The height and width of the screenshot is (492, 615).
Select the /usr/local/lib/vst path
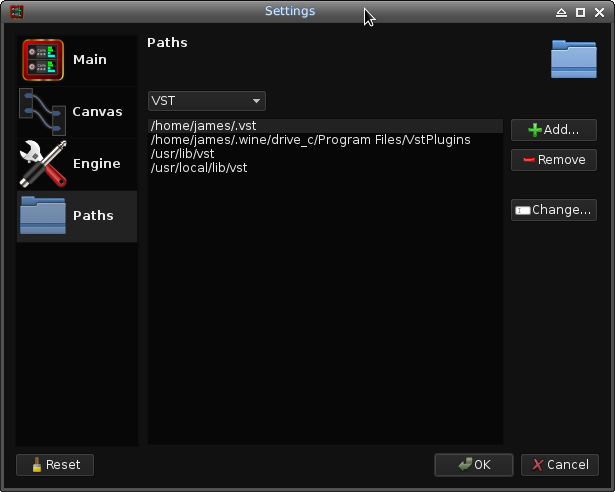coord(198,168)
